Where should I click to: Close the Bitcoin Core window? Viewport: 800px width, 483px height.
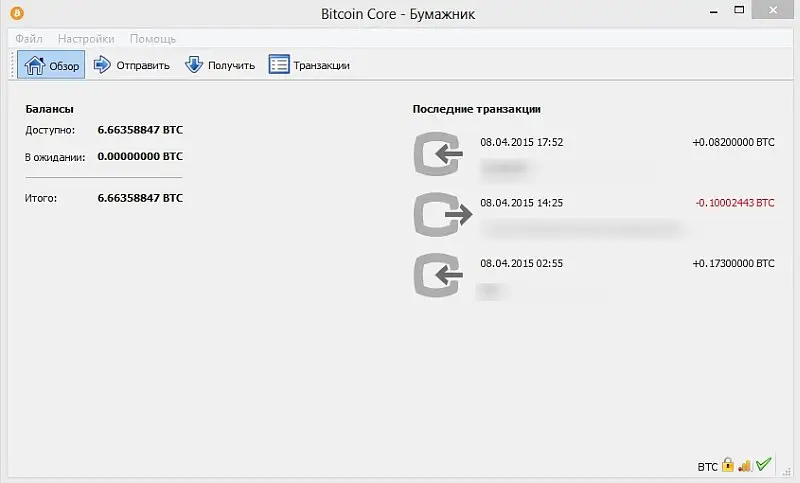tap(773, 10)
